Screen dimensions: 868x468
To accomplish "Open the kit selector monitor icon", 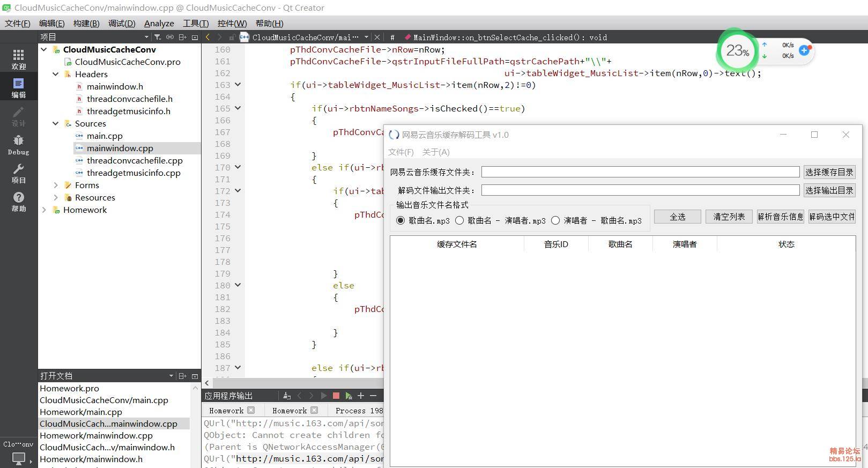I will coord(19,459).
